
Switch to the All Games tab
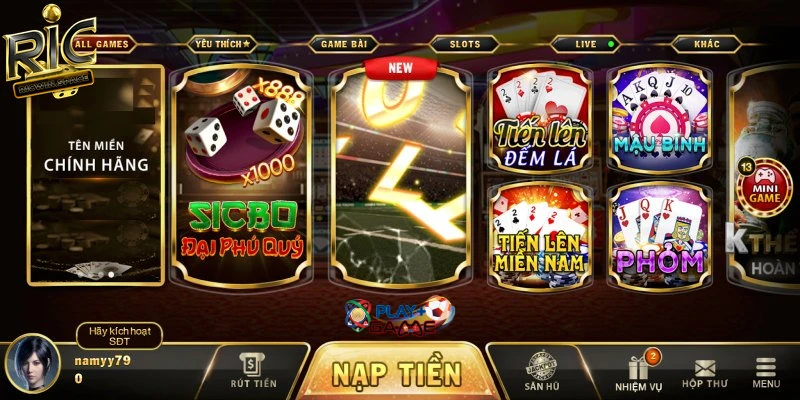click(102, 44)
